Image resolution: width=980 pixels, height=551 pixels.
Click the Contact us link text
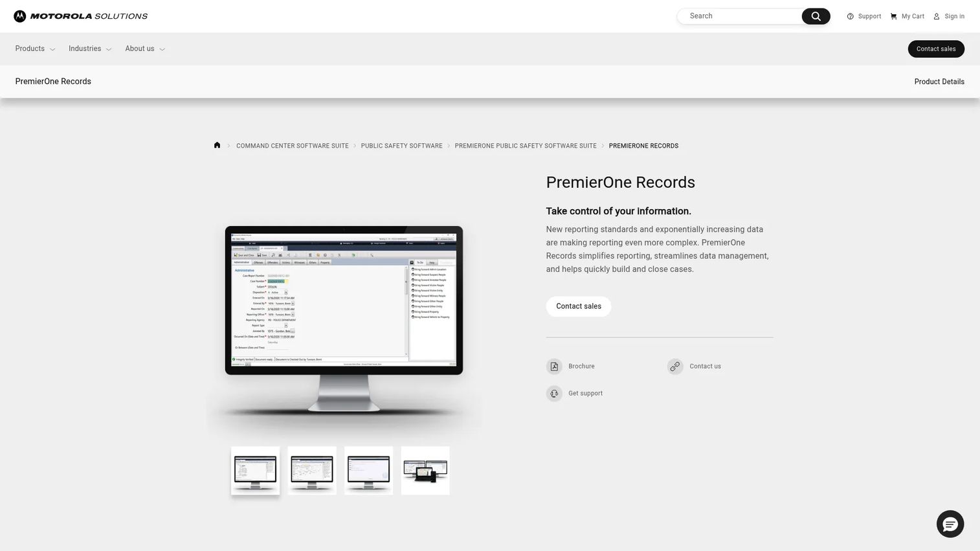pyautogui.click(x=705, y=366)
